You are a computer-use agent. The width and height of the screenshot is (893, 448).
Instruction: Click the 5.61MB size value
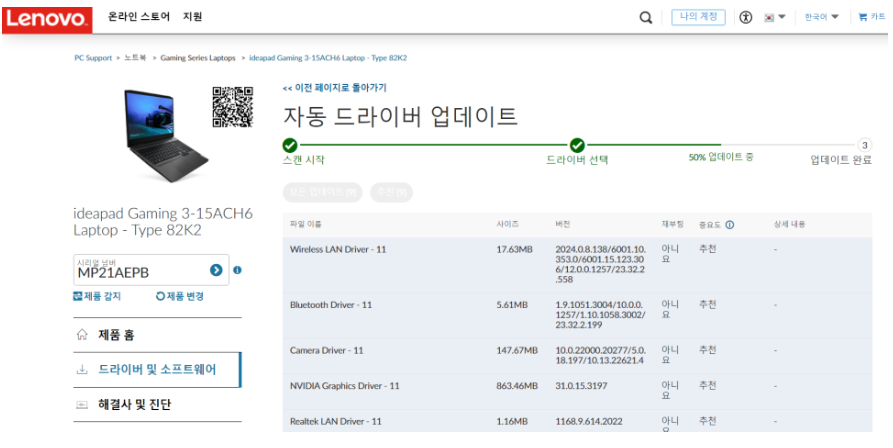point(512,305)
